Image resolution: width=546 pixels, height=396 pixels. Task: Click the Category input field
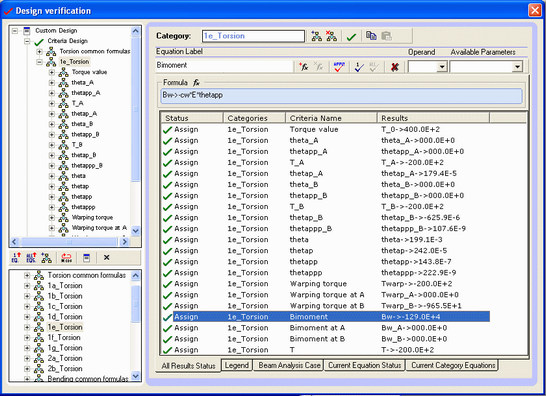pyautogui.click(x=253, y=36)
